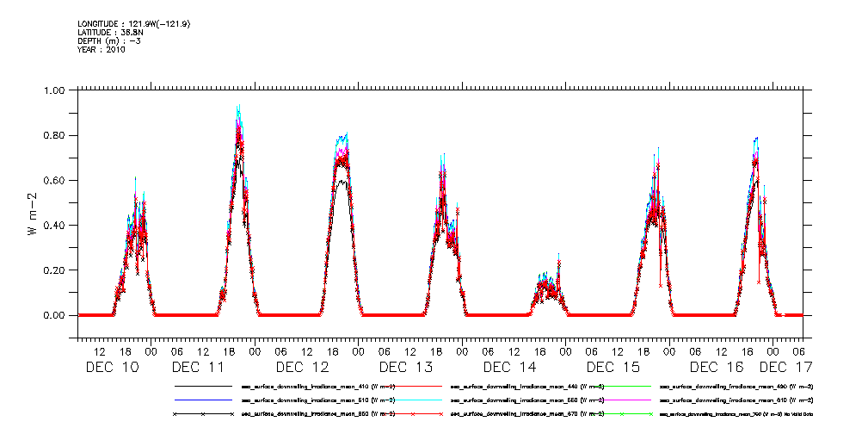
Task: Click the 0.80 y-axis tick label
Action: (54, 135)
